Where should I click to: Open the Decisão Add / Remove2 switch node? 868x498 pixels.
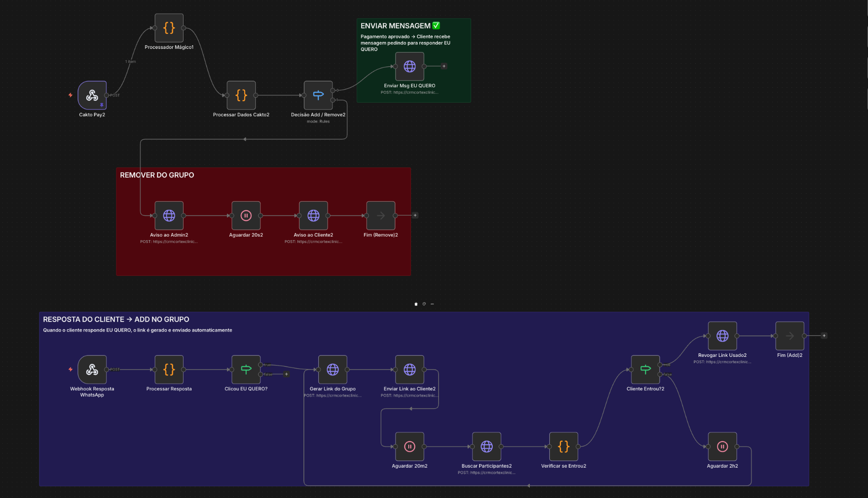[x=318, y=95]
